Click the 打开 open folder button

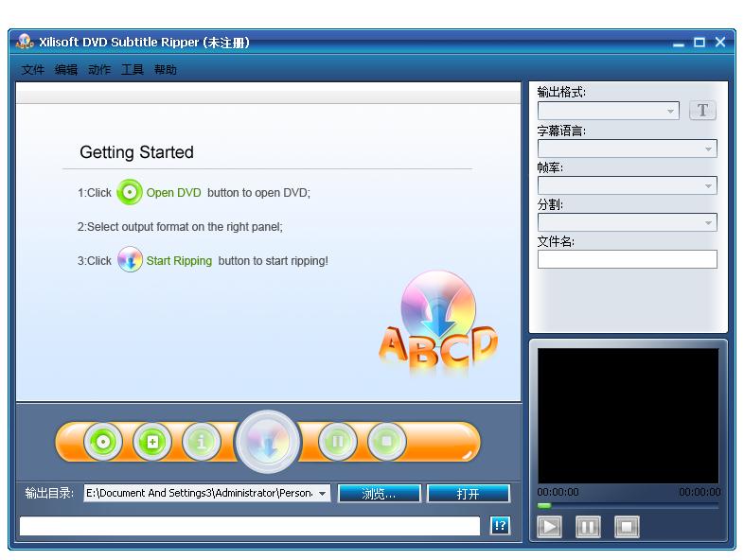coord(468,494)
